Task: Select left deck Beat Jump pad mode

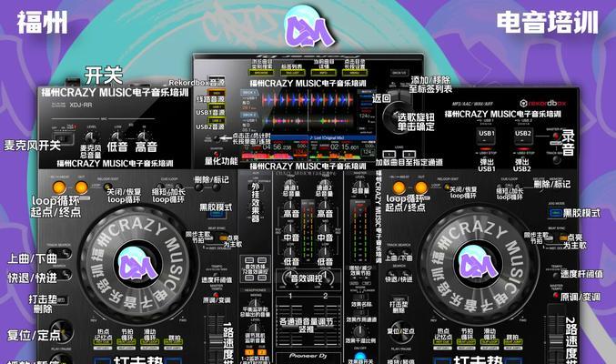Action: (174, 342)
